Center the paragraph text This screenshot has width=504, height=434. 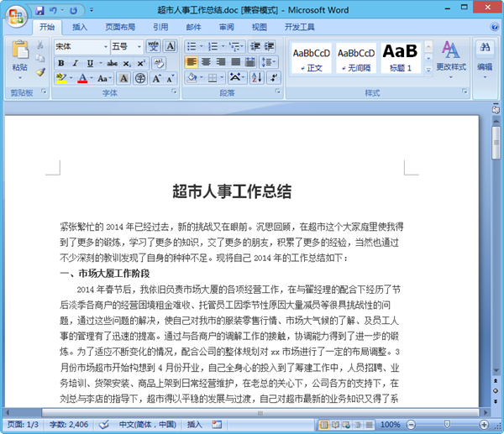click(x=206, y=61)
